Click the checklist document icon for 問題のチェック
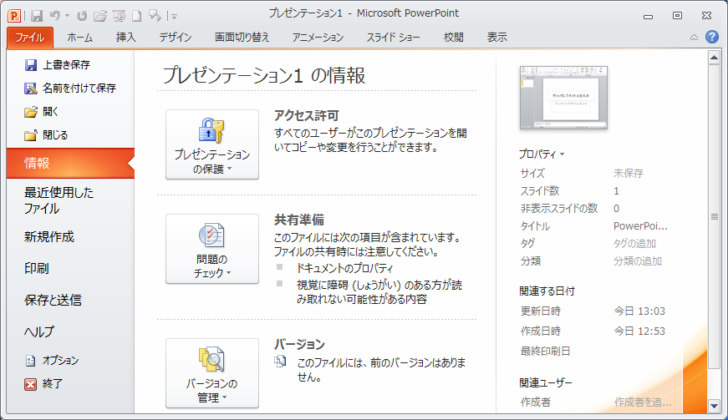The image size is (728, 420). pyautogui.click(x=212, y=235)
